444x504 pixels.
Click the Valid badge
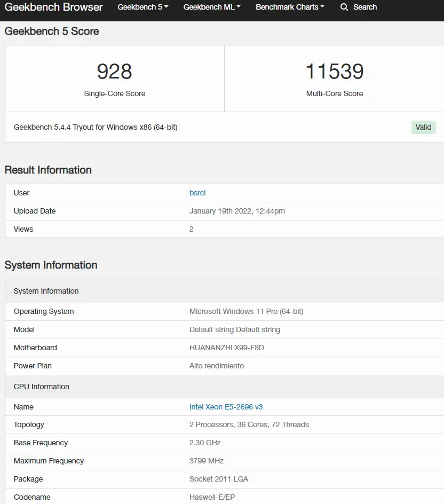point(423,127)
